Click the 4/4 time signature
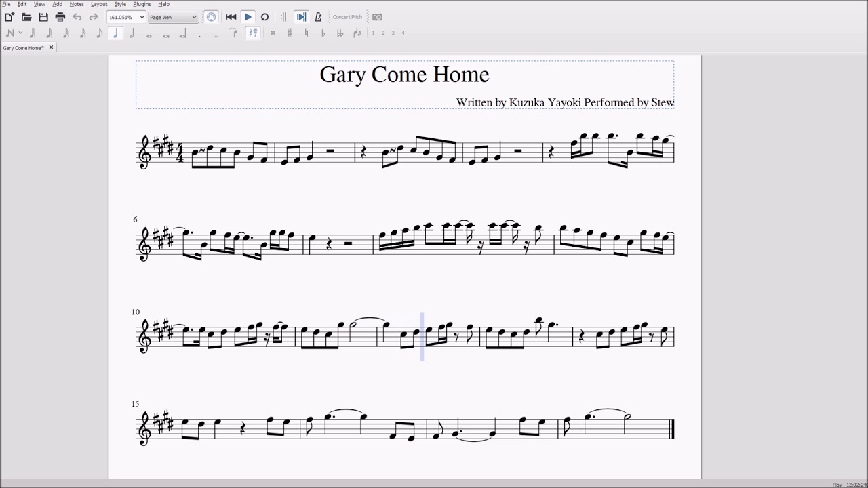This screenshot has width=868, height=488. tap(180, 152)
